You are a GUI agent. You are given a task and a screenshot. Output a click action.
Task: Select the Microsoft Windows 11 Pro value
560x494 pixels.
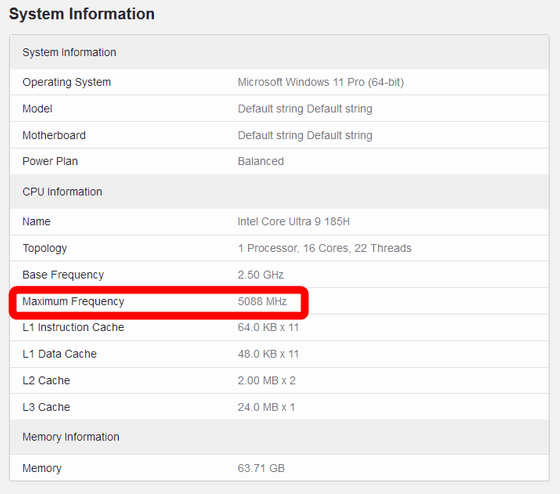[321, 82]
